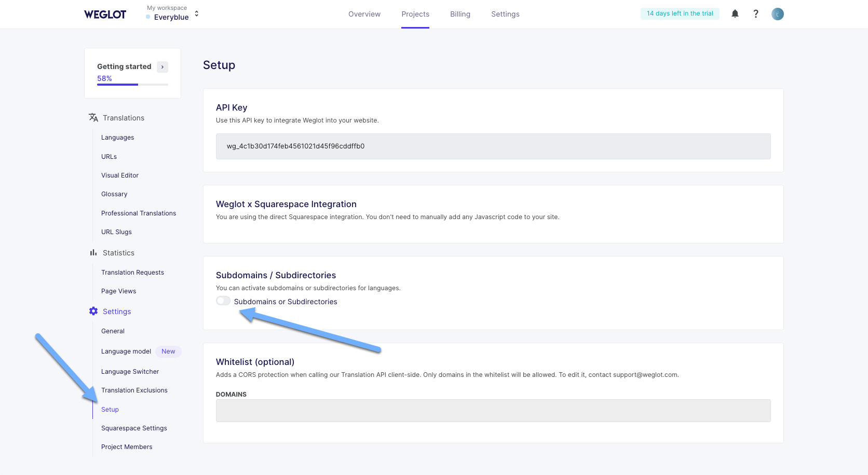Screen dimensions: 868x475
Task: Click the Weglot x Squarespace Integration heading
Action: pyautogui.click(x=286, y=204)
